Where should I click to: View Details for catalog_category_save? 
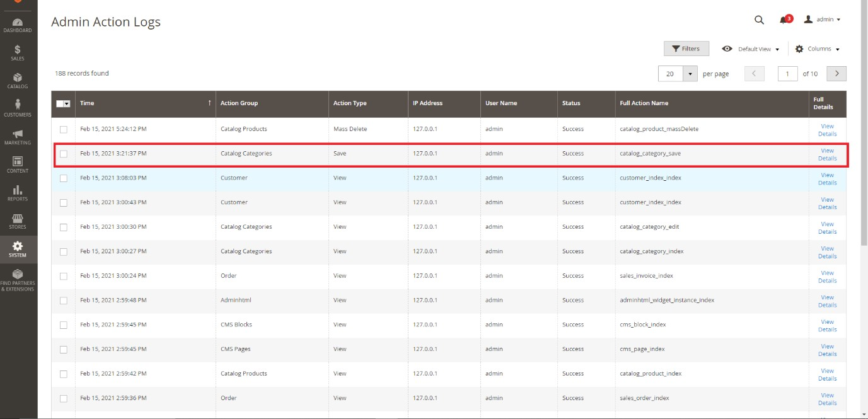click(827, 154)
